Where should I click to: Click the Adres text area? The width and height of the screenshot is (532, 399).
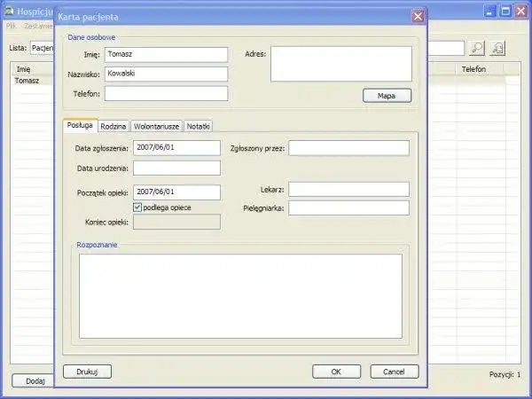point(341,64)
